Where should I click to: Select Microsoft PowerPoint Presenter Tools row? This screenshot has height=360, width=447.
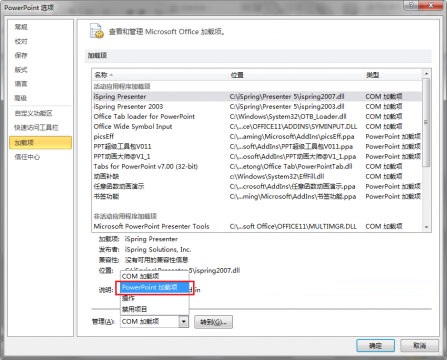tap(257, 227)
